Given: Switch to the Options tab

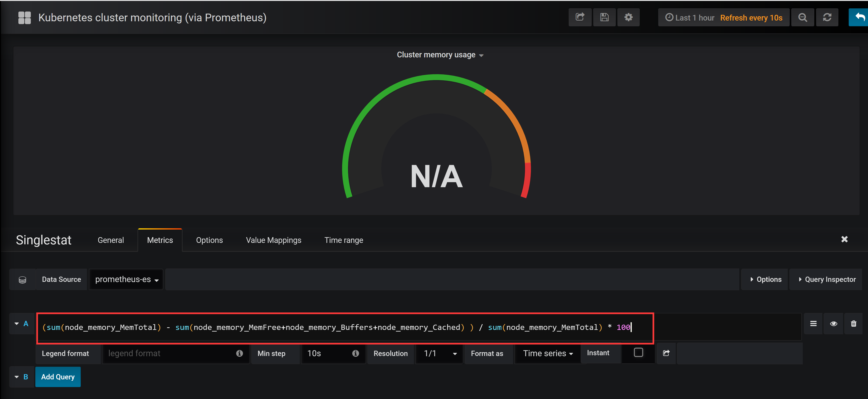Looking at the screenshot, I should pos(209,240).
